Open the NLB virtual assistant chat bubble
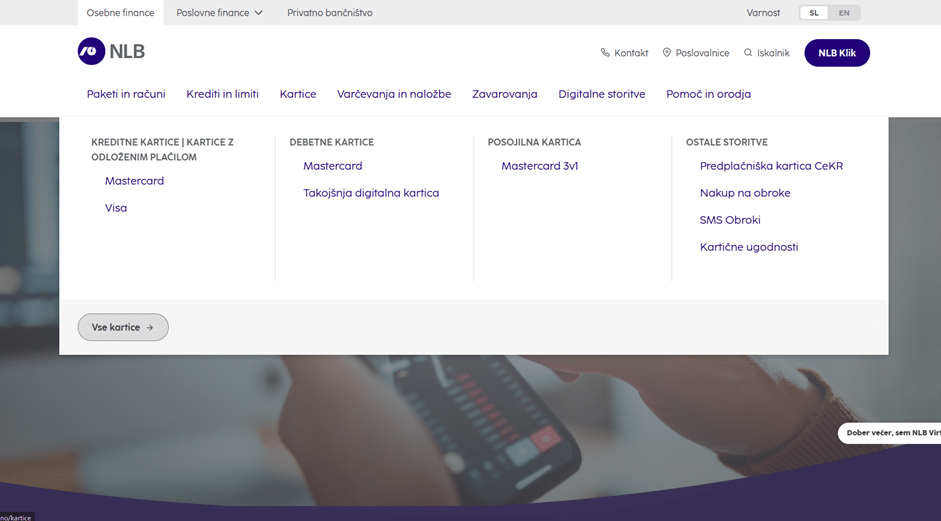 tap(889, 433)
